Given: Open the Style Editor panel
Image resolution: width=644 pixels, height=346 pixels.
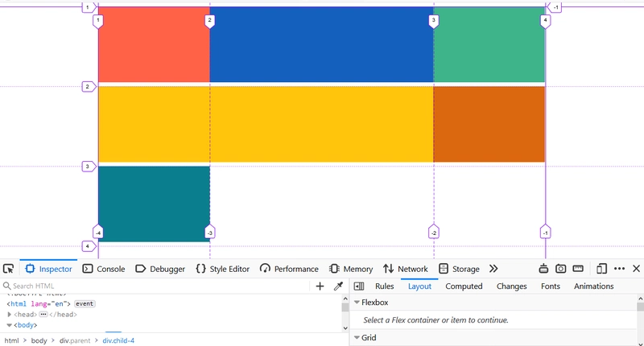Looking at the screenshot, I should (223, 269).
